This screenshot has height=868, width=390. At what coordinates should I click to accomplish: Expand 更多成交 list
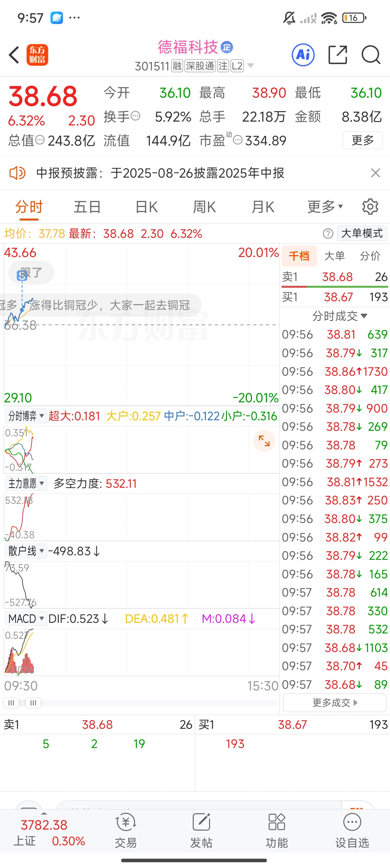tap(335, 703)
